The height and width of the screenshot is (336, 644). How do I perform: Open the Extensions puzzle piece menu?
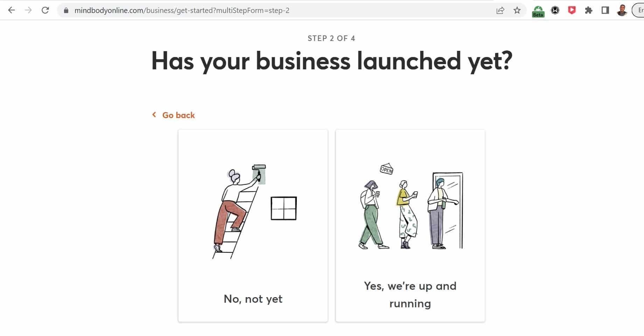click(589, 11)
